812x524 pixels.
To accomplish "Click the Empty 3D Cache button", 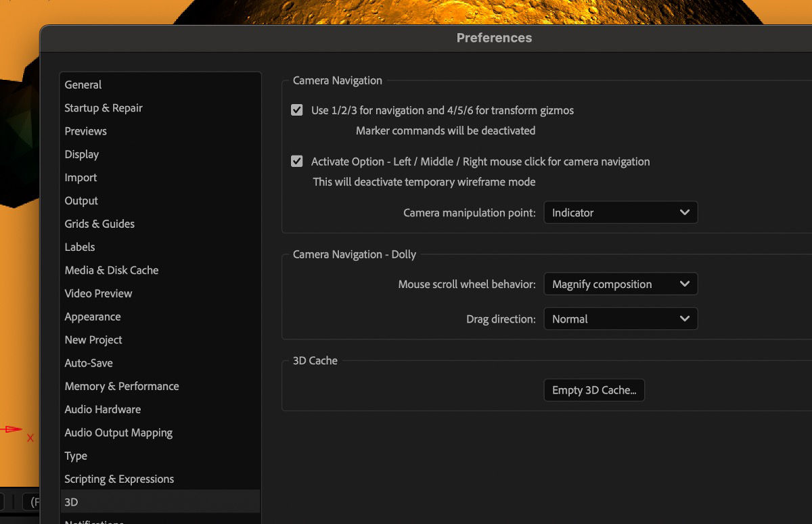I will (593, 390).
